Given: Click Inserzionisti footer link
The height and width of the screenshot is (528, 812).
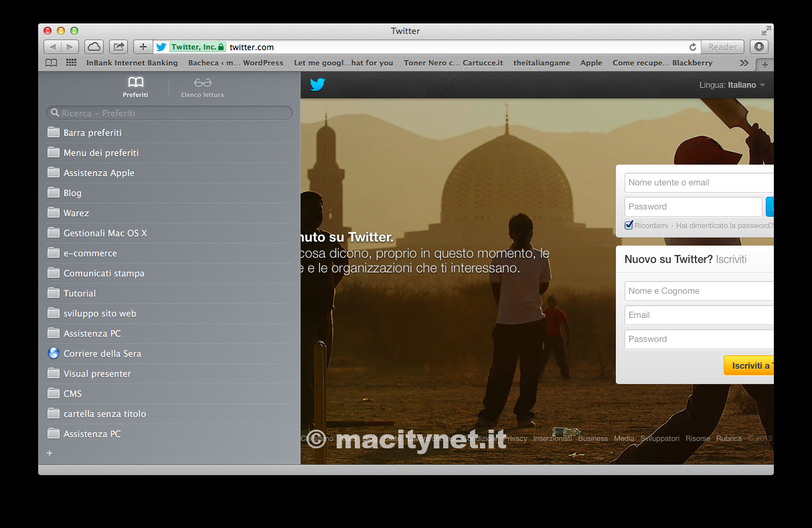Looking at the screenshot, I should 552,438.
